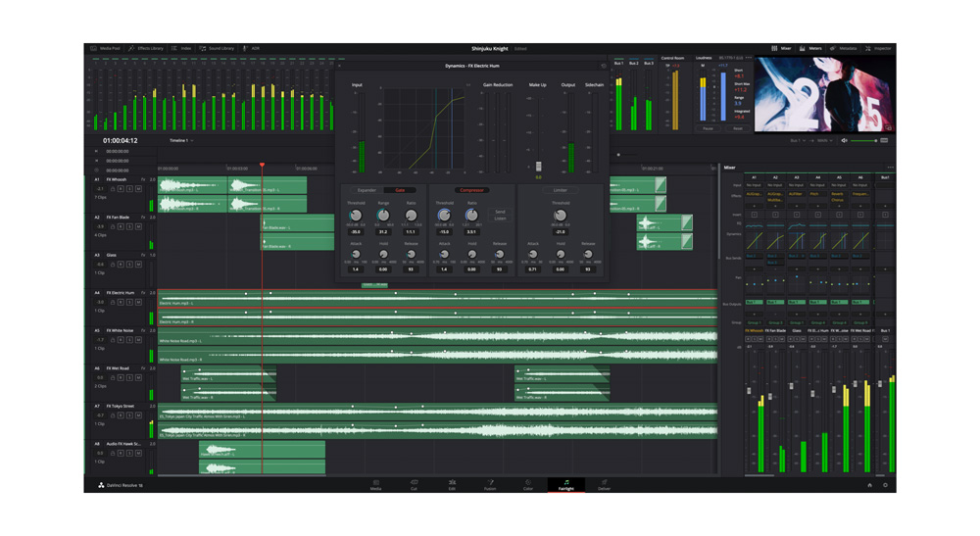
Task: Open the Media Pool panel
Action: point(106,48)
